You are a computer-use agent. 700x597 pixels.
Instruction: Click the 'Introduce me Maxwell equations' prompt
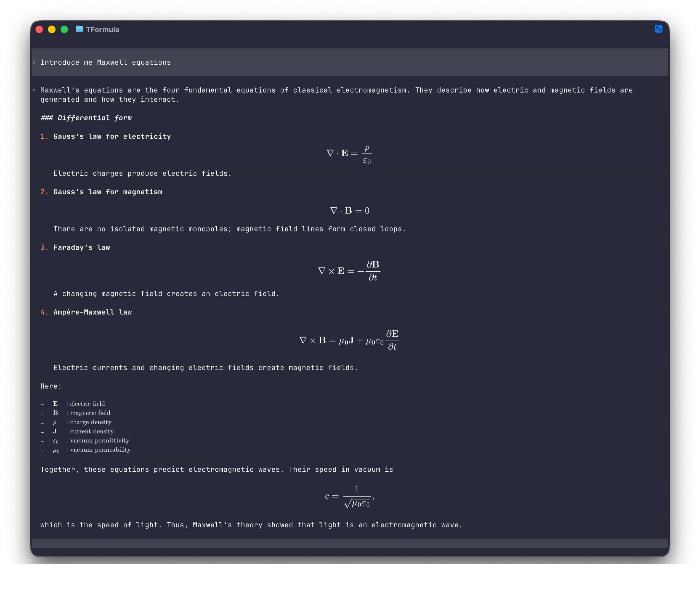click(x=105, y=63)
